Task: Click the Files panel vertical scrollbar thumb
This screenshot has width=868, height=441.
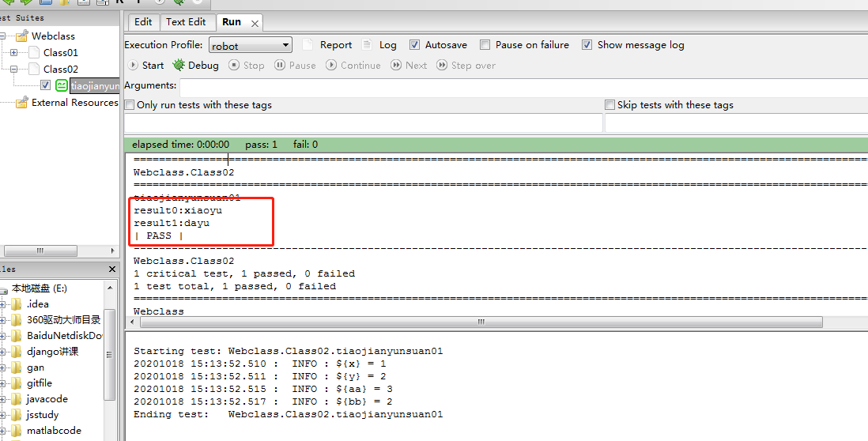Action: [109, 354]
